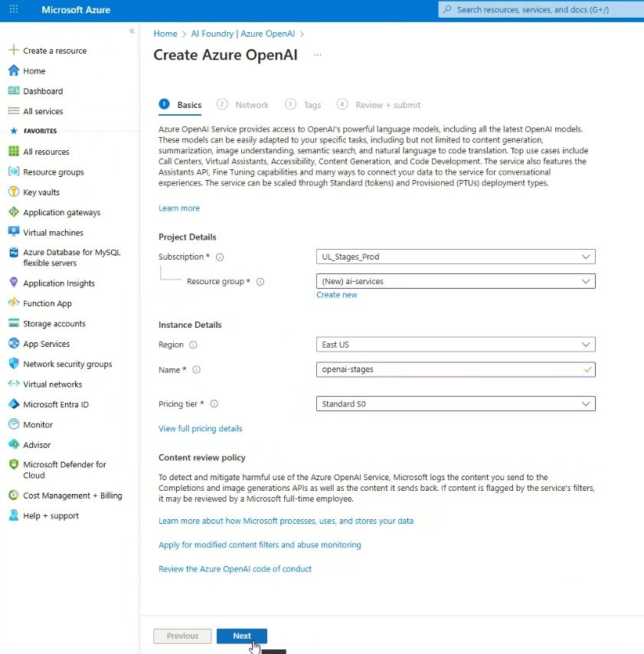
Task: Go to the Review + submit tab
Action: coord(387,105)
